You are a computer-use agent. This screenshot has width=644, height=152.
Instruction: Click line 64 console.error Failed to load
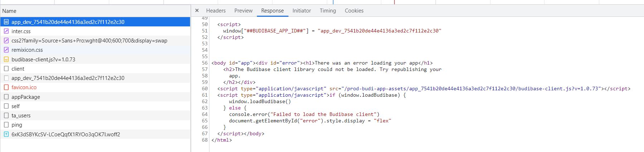point(304,114)
